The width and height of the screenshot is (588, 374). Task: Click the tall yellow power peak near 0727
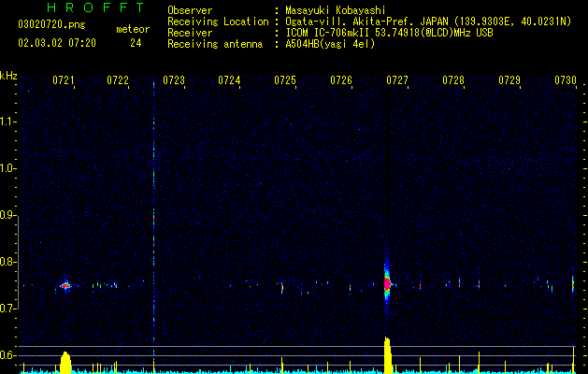click(388, 355)
